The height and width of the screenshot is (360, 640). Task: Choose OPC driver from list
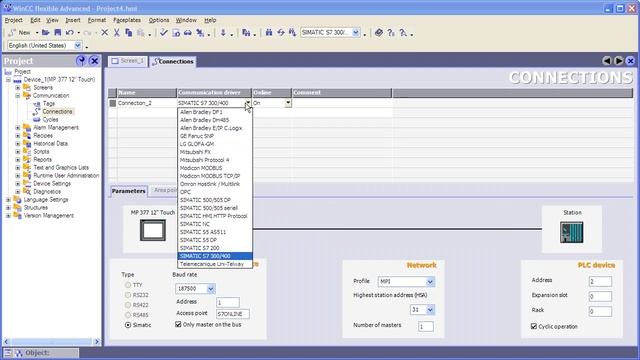[x=215, y=192]
